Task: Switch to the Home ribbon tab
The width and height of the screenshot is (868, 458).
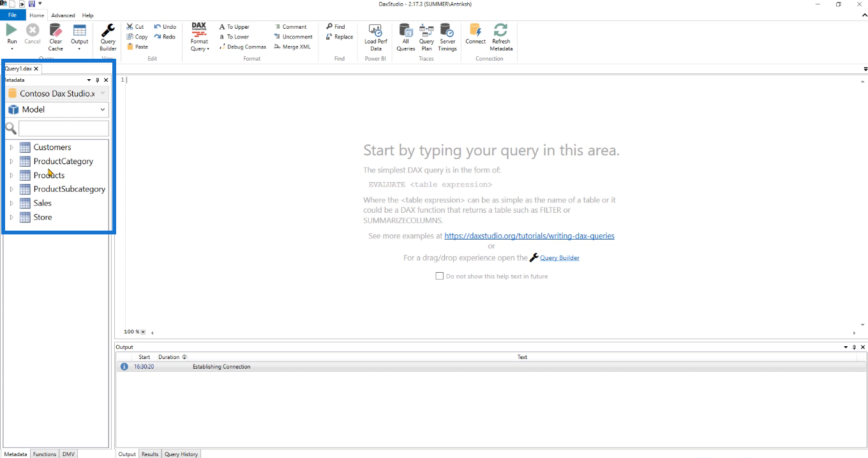Action: point(37,15)
